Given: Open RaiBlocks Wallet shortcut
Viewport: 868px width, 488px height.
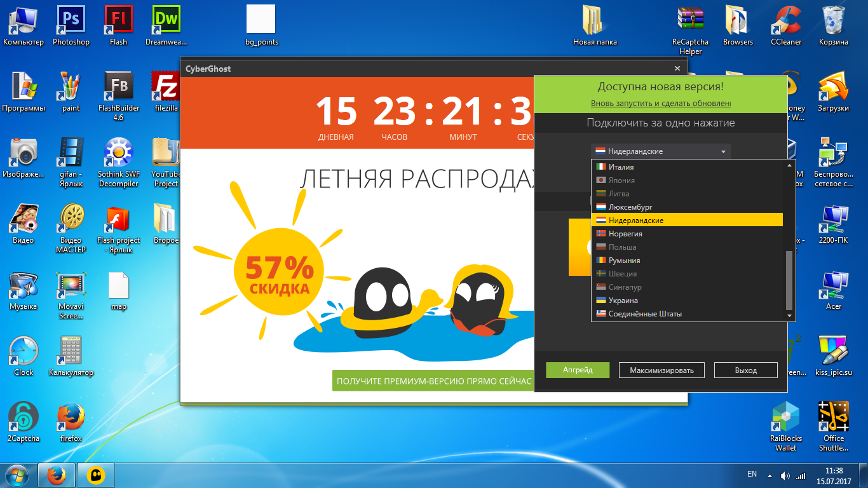Looking at the screenshot, I should click(x=786, y=426).
